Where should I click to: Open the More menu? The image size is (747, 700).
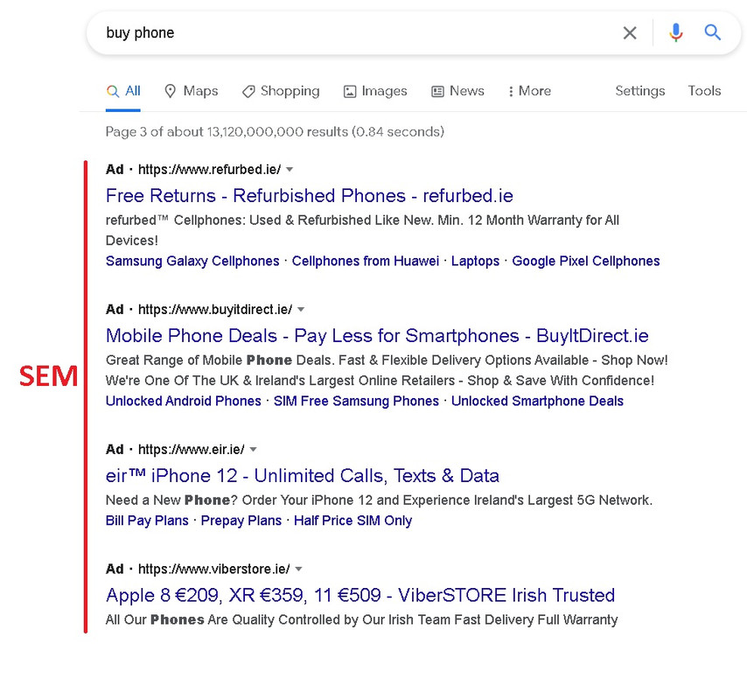pyautogui.click(x=530, y=91)
